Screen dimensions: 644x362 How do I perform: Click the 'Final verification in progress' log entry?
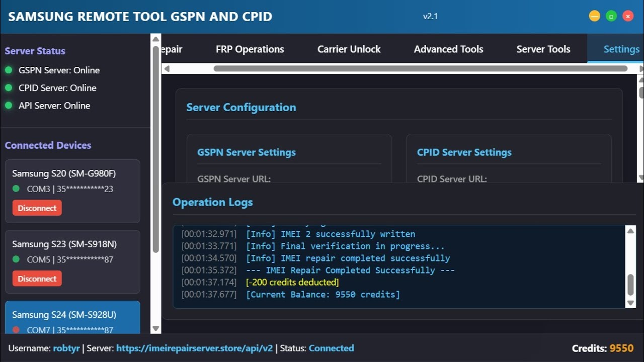[345, 246]
